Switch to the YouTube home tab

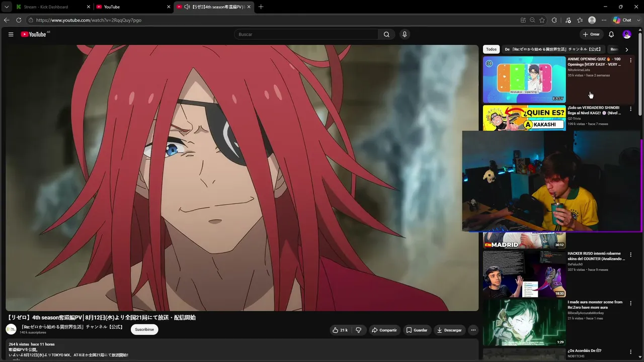click(133, 7)
